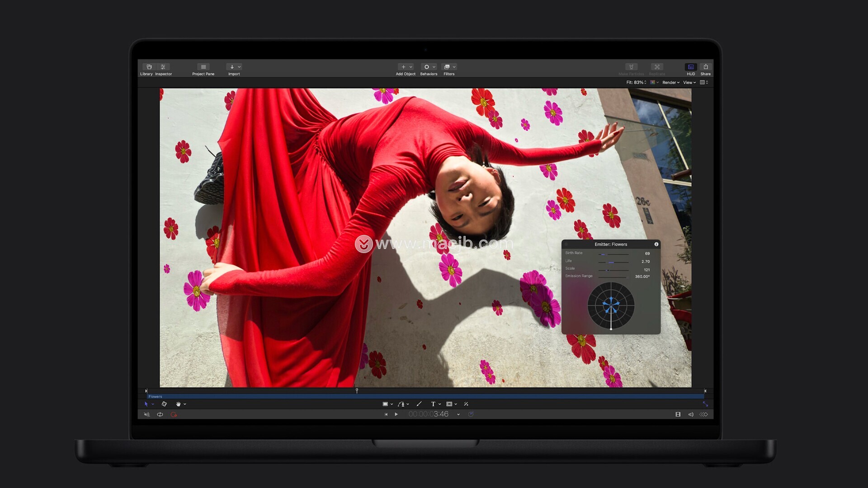
Task: Toggle audio mute in transport bar
Action: 146,414
